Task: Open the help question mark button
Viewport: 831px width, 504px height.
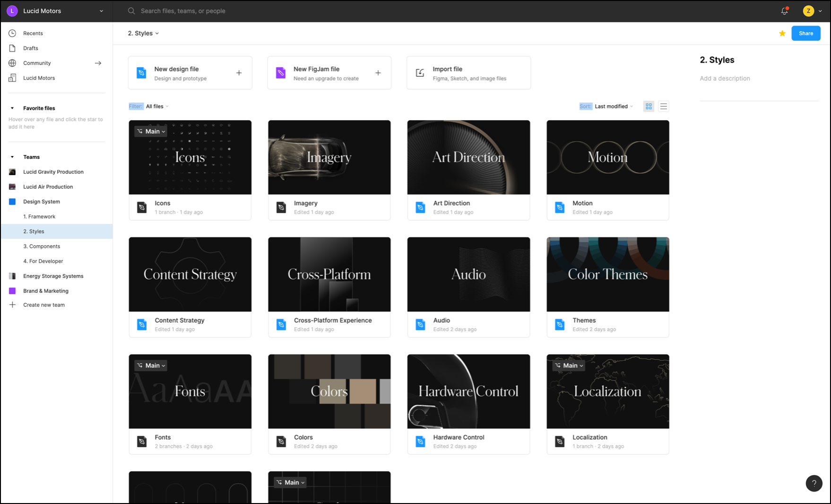Action: coord(814,483)
